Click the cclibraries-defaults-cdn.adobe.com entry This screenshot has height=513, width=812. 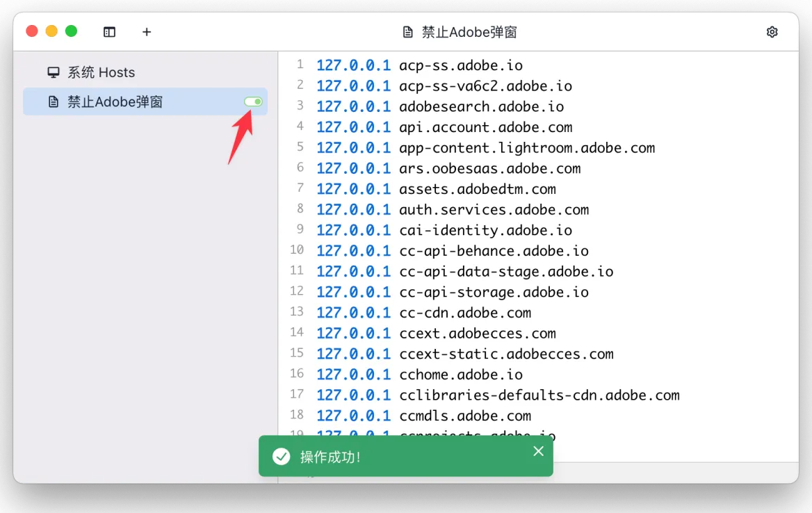click(x=539, y=395)
